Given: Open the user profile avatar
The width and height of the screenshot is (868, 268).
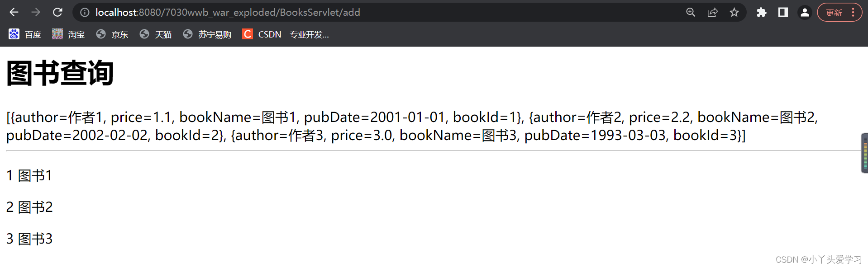Looking at the screenshot, I should click(x=805, y=12).
